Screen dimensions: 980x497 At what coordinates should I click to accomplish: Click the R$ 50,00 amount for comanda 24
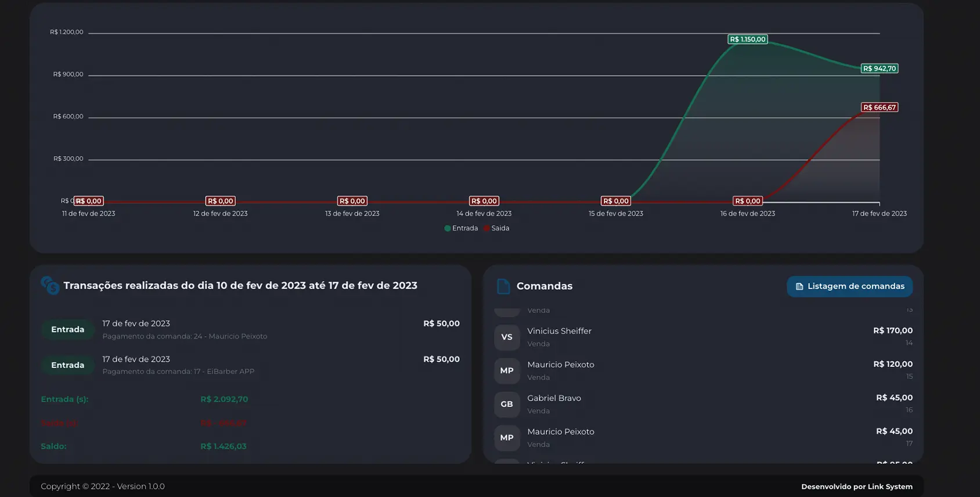click(x=441, y=323)
